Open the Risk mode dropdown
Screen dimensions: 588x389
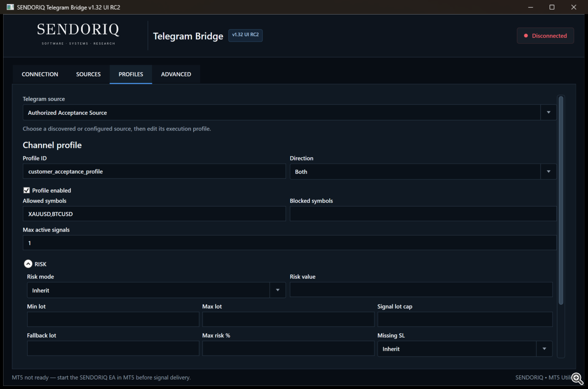[156, 290]
